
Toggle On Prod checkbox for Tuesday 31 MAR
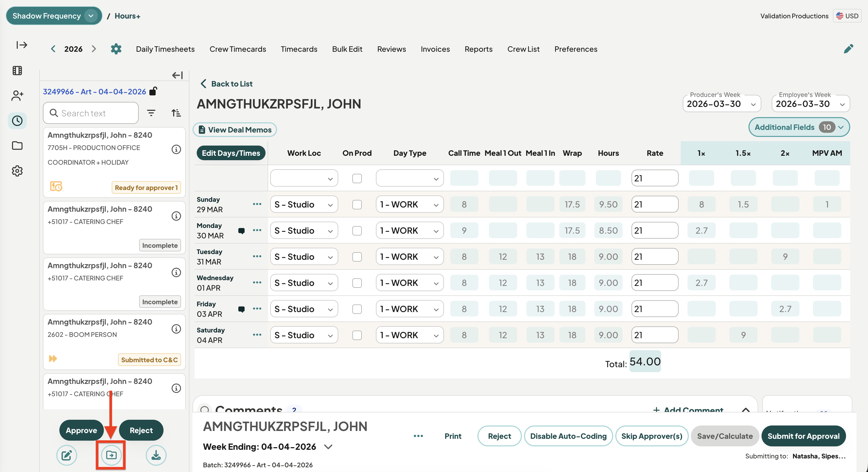coord(357,257)
